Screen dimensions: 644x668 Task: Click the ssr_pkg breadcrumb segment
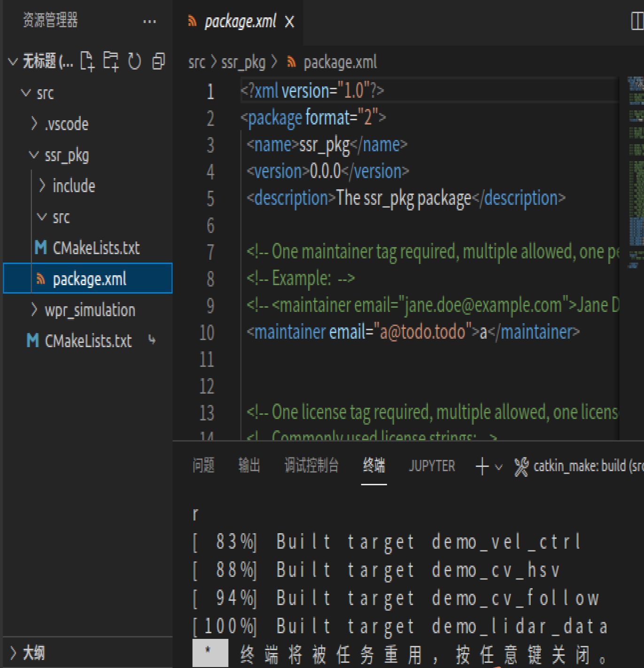(x=243, y=62)
